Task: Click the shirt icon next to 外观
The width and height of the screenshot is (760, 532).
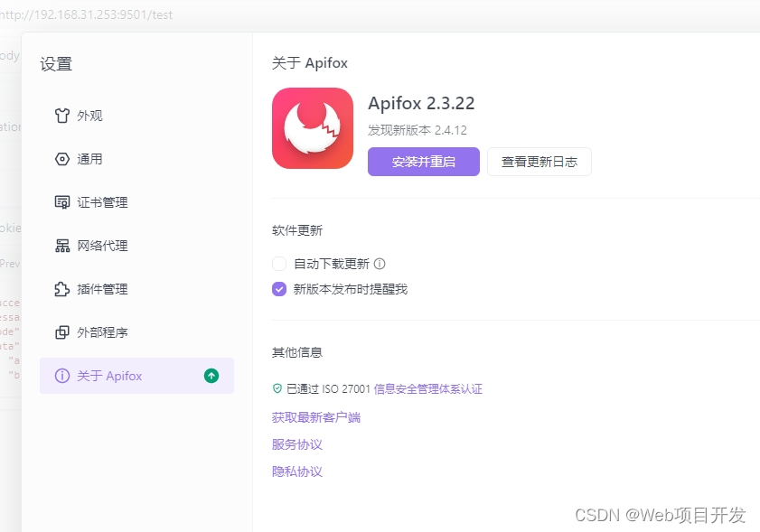Action: pos(62,116)
